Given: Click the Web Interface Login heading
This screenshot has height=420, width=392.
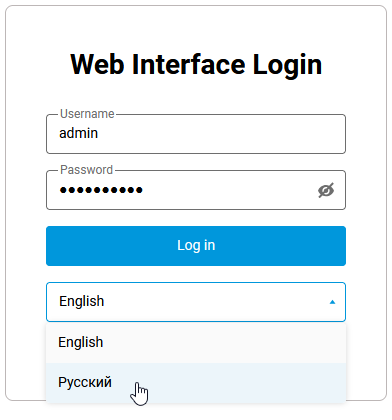Looking at the screenshot, I should (196, 64).
